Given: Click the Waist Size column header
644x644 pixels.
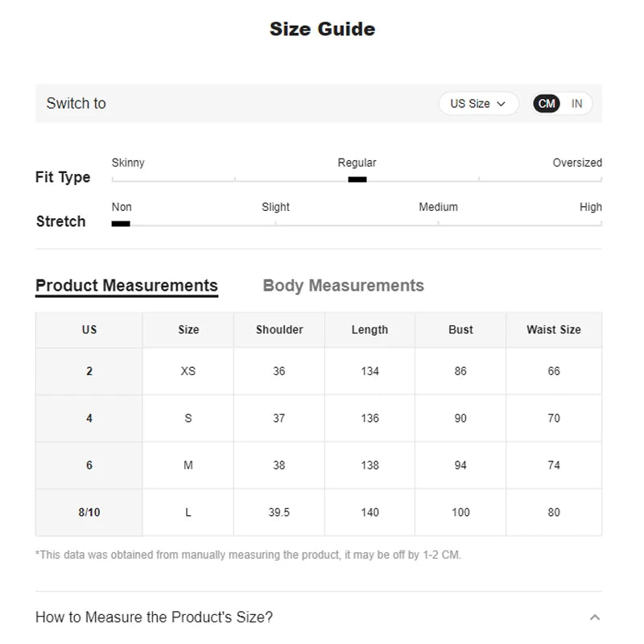Looking at the screenshot, I should pos(554,329).
